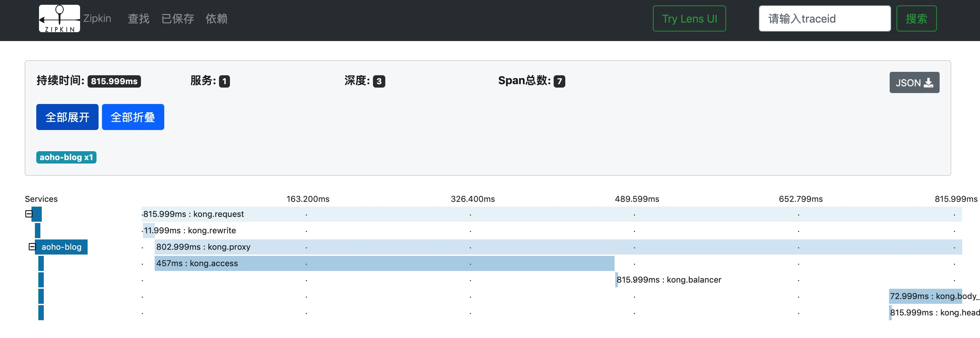Collapse the aoho-blog tree node
The height and width of the screenshot is (338, 980).
click(x=32, y=247)
